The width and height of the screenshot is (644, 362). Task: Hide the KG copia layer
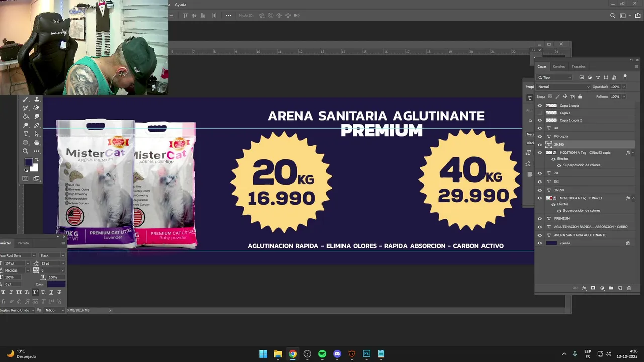coord(540,136)
